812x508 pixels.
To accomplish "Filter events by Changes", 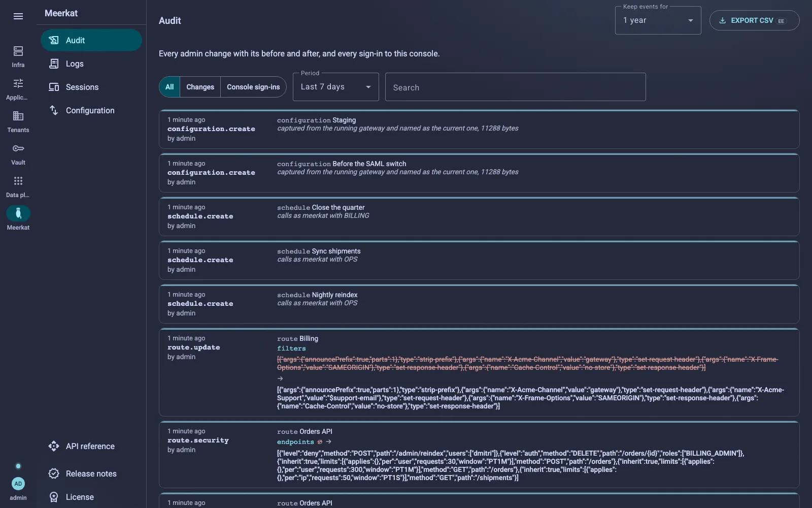I will 200,87.
